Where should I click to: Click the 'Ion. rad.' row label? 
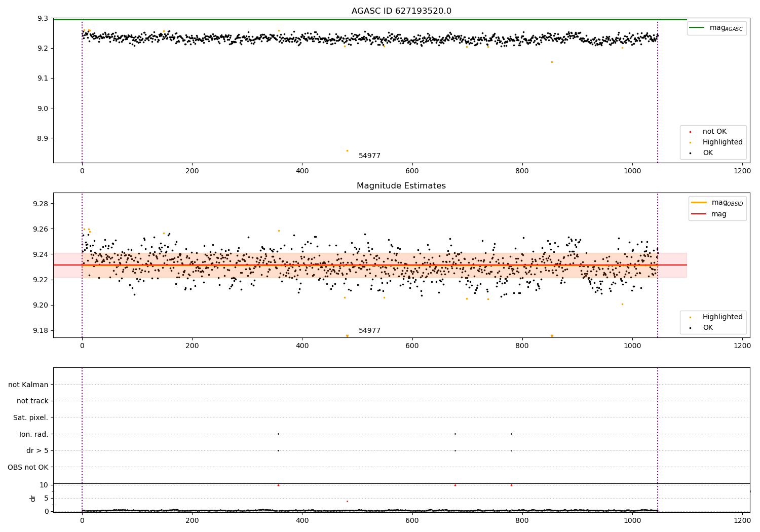tap(34, 434)
